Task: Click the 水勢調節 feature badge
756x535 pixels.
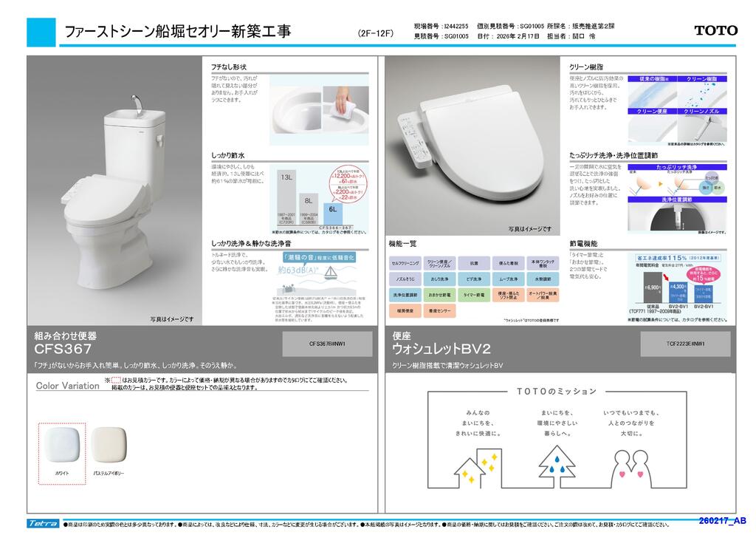Action: click(543, 279)
